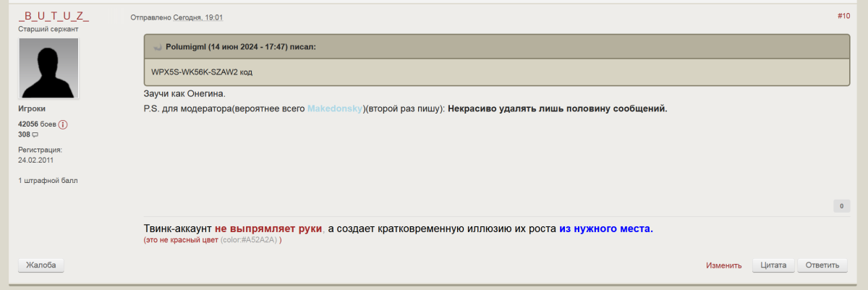Open the #10 post permalink
Viewport: 868px width, 290px height.
click(843, 15)
